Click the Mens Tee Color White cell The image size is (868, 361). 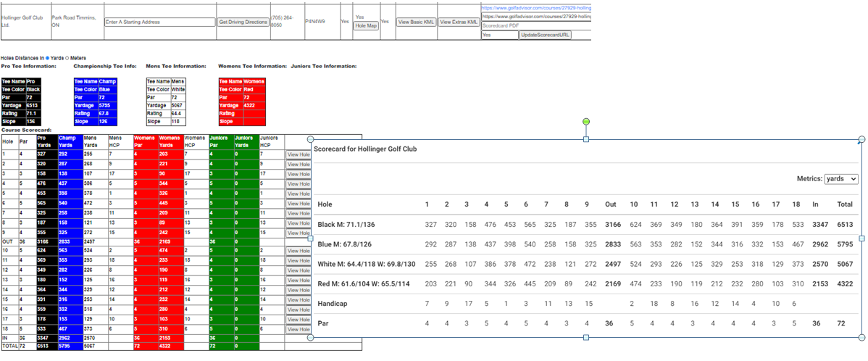pos(180,89)
